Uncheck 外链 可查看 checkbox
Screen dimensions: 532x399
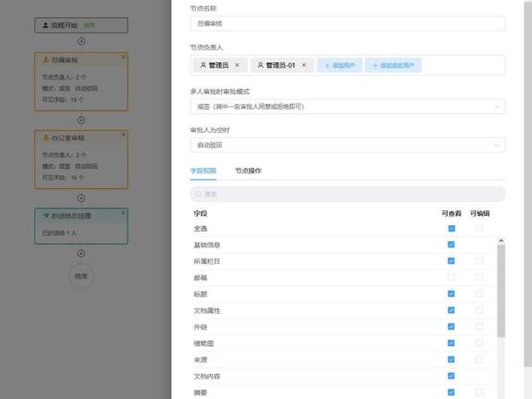[x=451, y=327]
